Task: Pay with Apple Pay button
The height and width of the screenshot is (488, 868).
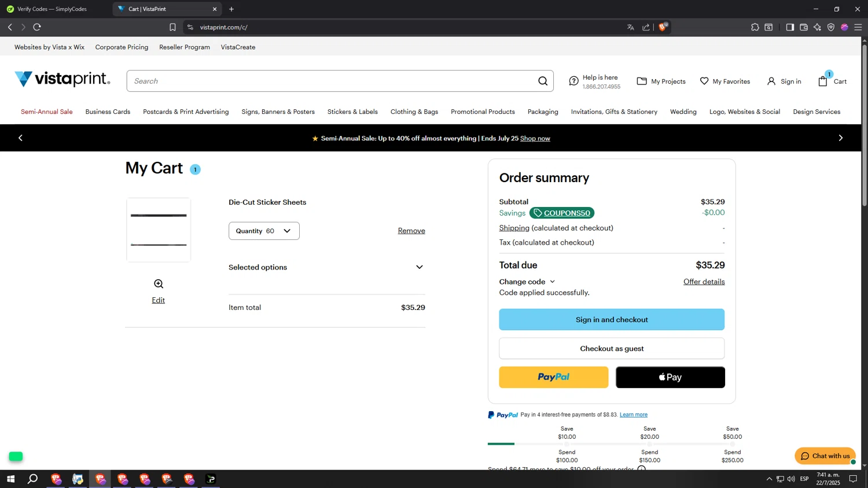Action: pyautogui.click(x=670, y=377)
